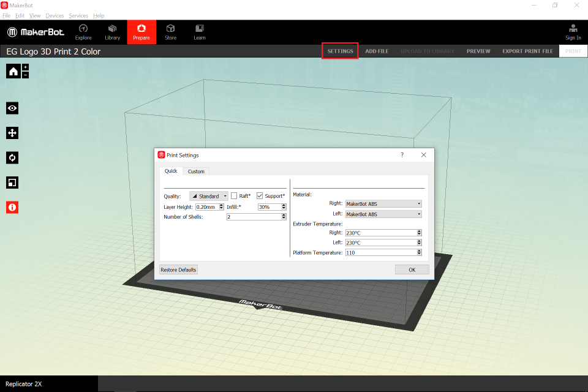Open the Explore section

coord(83,32)
